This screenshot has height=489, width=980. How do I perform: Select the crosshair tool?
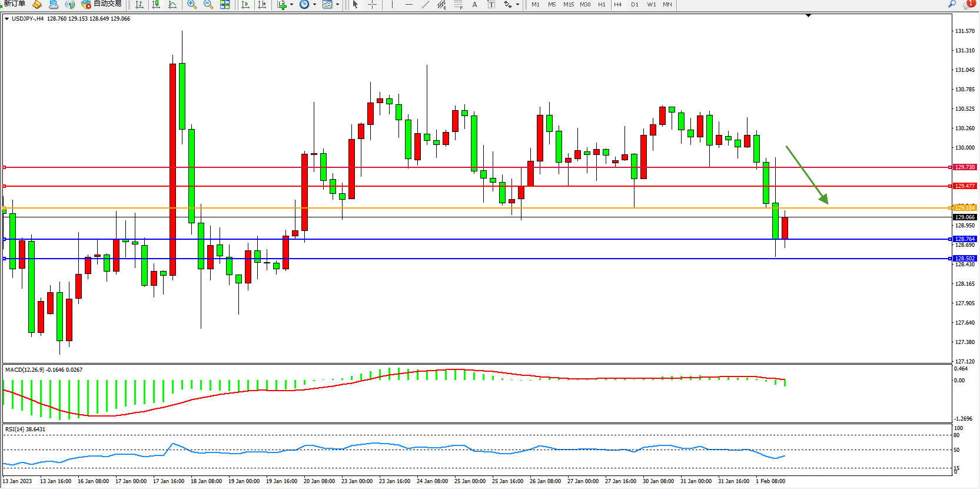point(372,5)
